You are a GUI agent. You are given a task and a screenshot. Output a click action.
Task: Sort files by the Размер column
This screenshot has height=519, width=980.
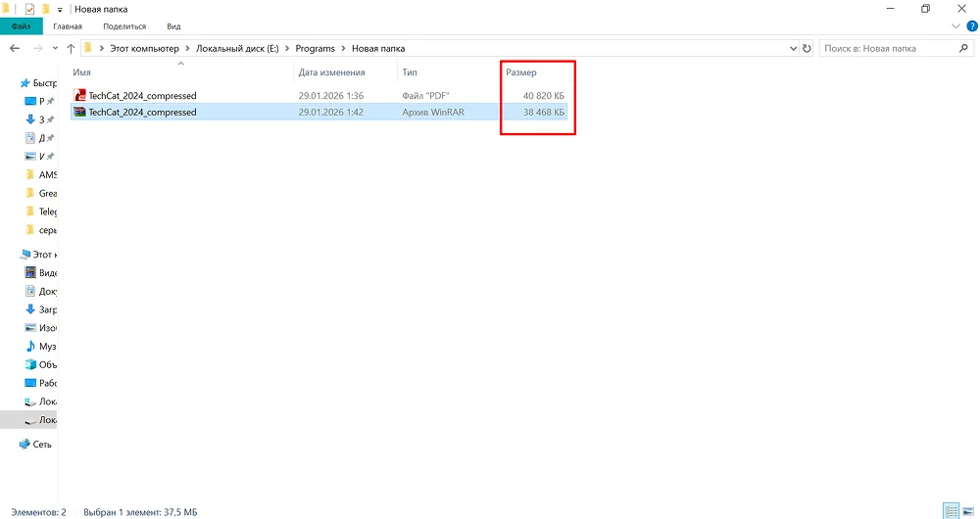(x=520, y=72)
